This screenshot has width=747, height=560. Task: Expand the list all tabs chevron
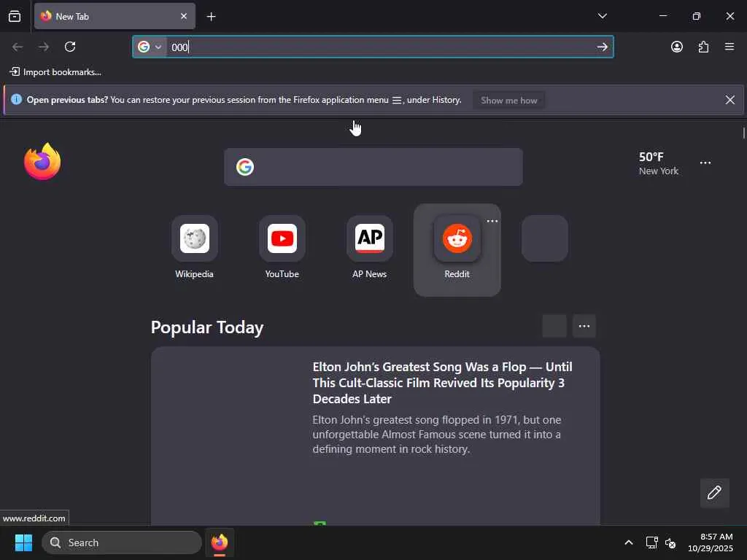(602, 16)
